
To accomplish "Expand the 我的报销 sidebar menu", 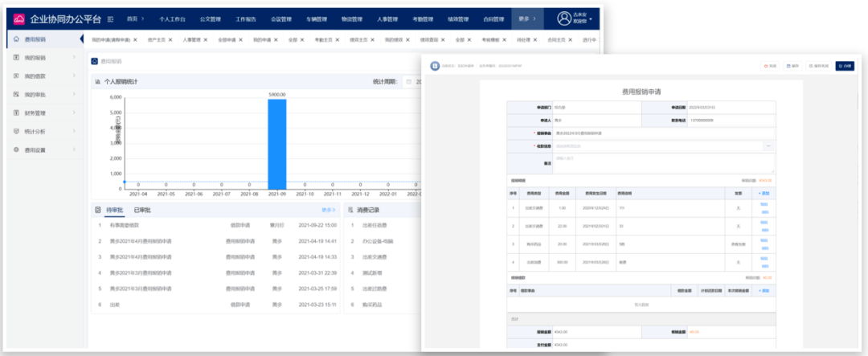I will (74, 57).
